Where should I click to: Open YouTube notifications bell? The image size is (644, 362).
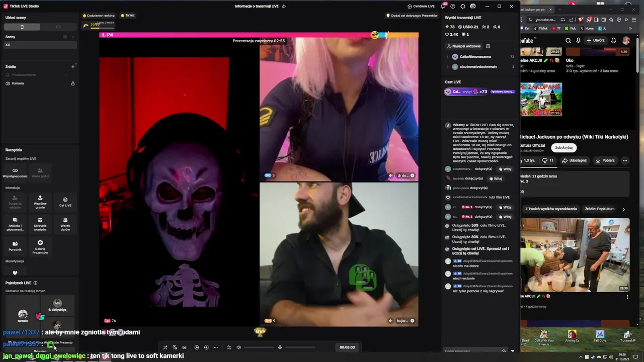pos(613,41)
